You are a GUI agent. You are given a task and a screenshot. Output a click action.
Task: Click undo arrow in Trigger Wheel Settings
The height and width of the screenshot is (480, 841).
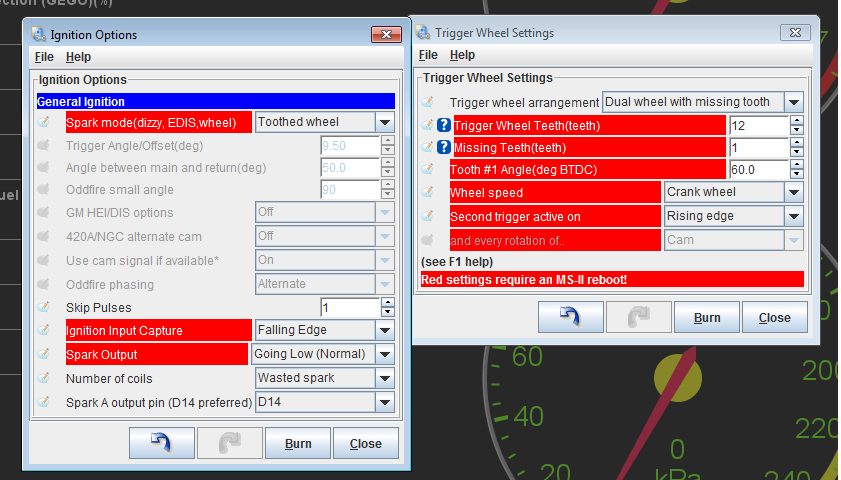point(570,317)
